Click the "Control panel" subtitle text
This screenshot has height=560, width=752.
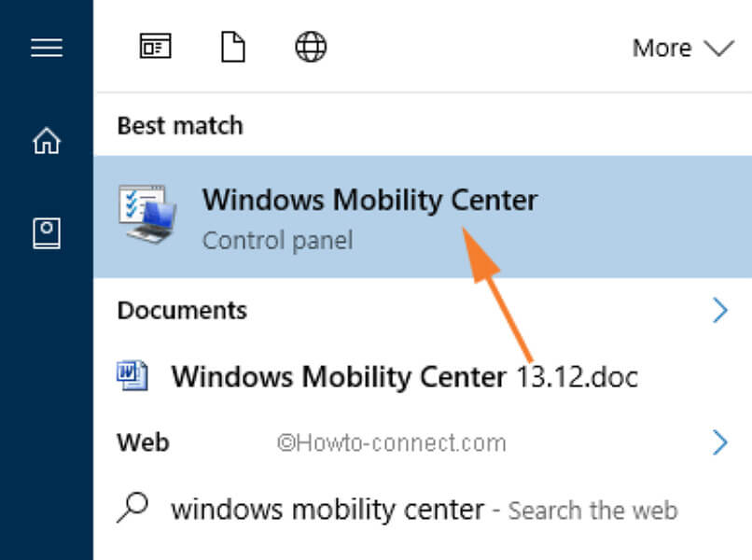click(x=277, y=240)
